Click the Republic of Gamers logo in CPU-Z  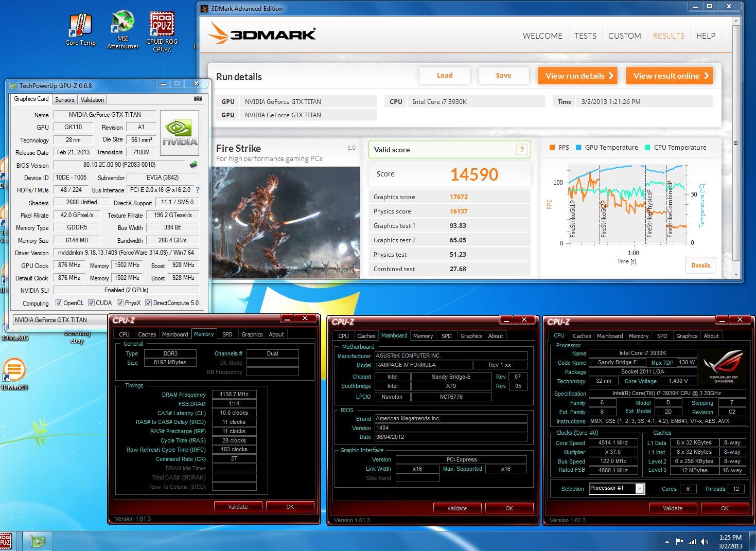tap(723, 365)
